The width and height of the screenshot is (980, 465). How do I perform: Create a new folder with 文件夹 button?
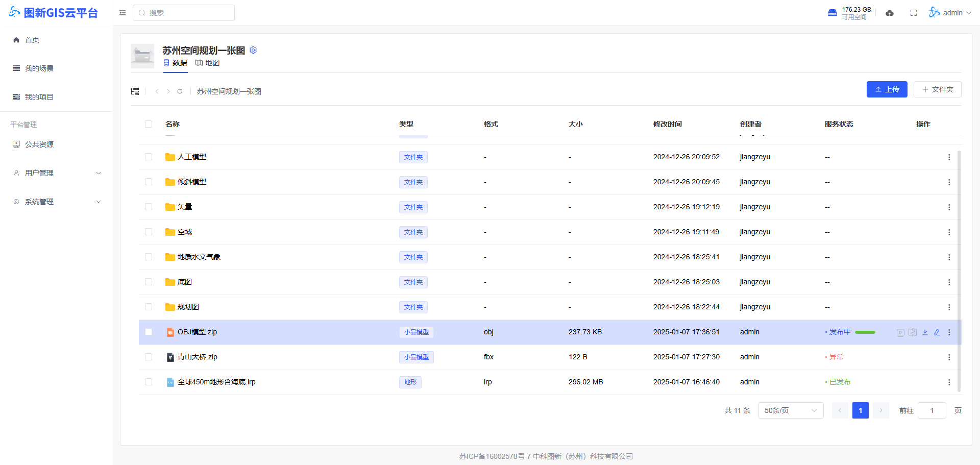(x=938, y=89)
